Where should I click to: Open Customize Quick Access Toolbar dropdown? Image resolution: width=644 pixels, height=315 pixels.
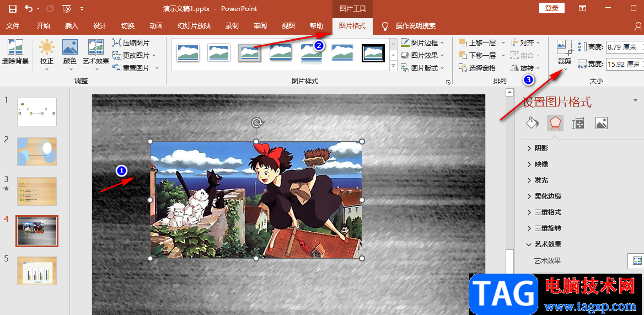point(82,8)
